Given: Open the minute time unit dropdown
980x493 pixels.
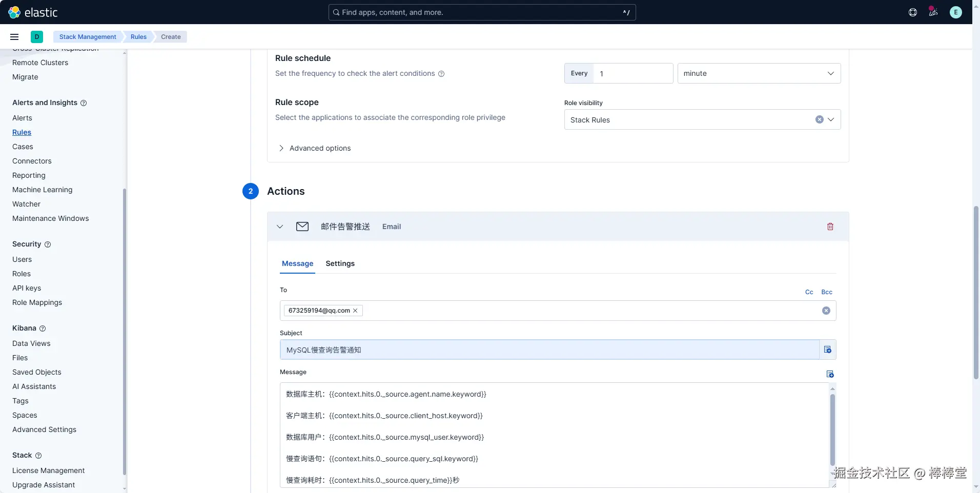Looking at the screenshot, I should (x=759, y=73).
